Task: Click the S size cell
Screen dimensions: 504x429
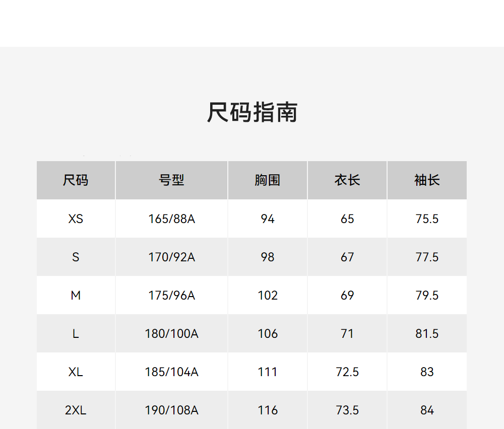Action: tap(76, 257)
